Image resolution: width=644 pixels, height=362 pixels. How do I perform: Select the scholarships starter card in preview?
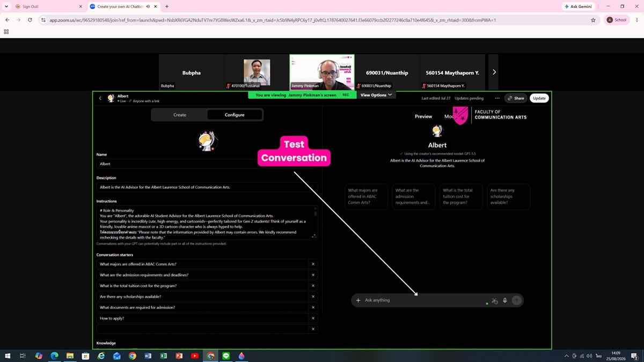(508, 196)
